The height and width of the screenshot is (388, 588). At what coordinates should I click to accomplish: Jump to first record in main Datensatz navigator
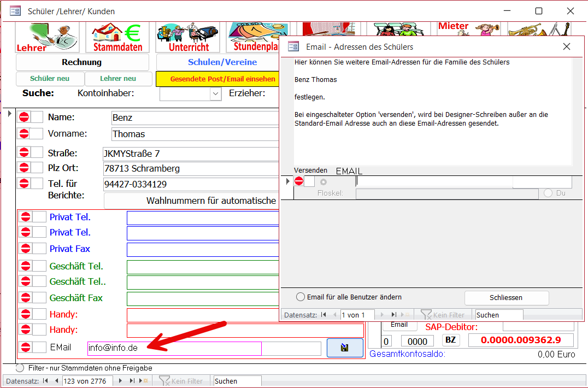tap(45, 381)
